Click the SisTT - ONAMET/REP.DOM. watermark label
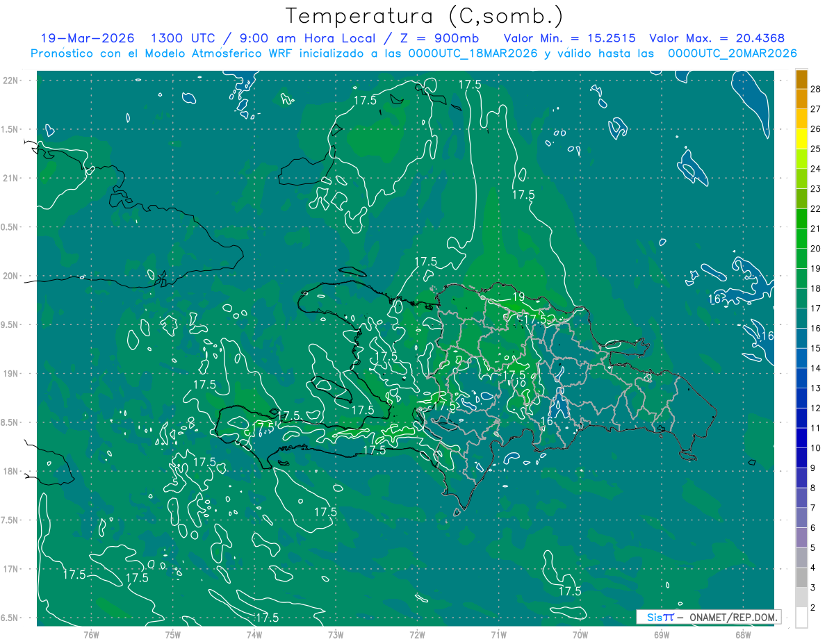The image size is (834, 644). coord(708,617)
